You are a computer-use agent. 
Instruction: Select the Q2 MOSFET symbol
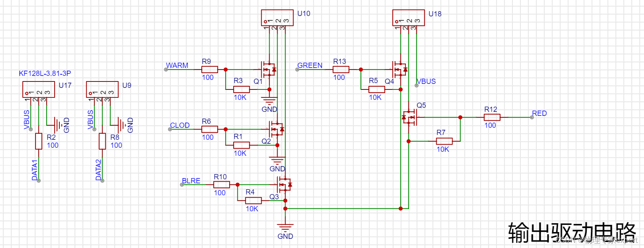(x=277, y=129)
